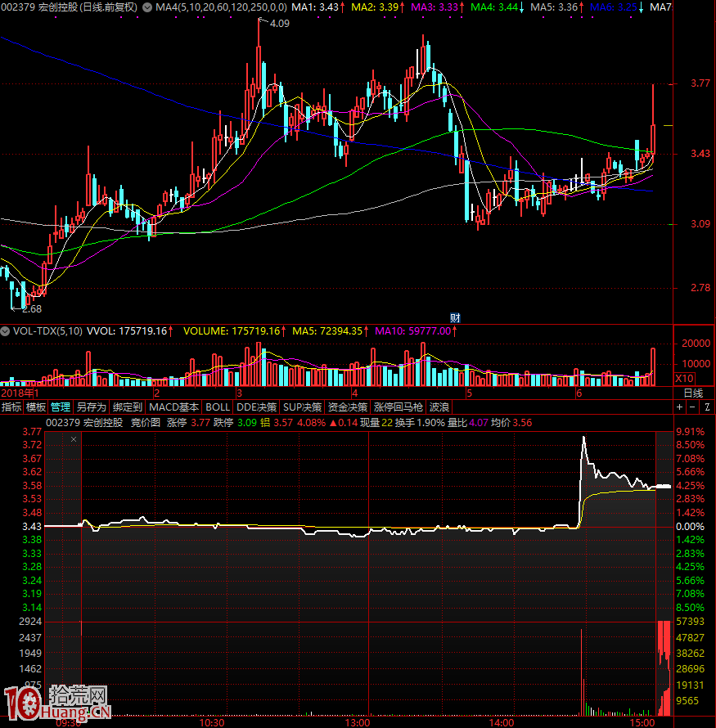
Task: Switch to the DDE决策 indicator
Action: 256,407
